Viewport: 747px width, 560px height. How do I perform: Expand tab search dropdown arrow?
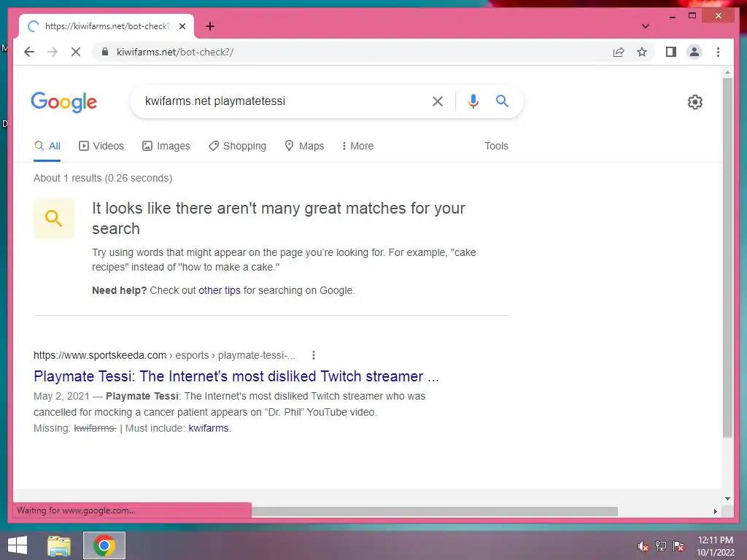click(646, 26)
